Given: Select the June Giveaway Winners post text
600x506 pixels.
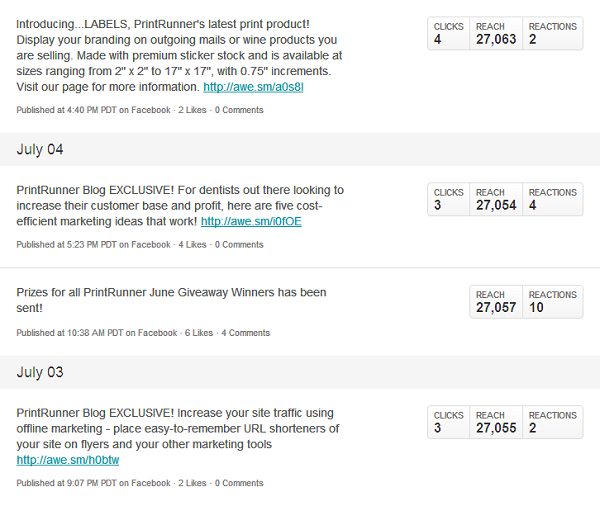Looking at the screenshot, I should click(x=171, y=300).
